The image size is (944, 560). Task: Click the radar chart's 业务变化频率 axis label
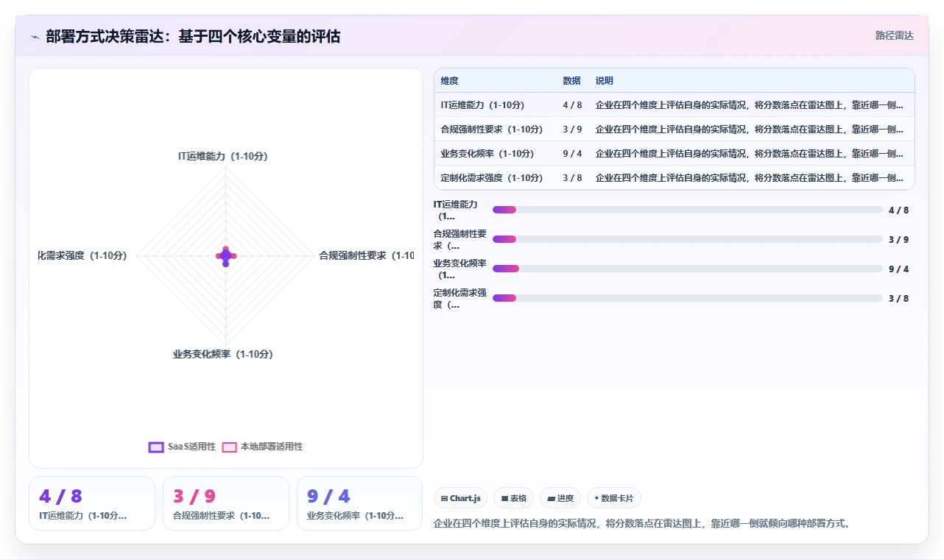(222, 354)
